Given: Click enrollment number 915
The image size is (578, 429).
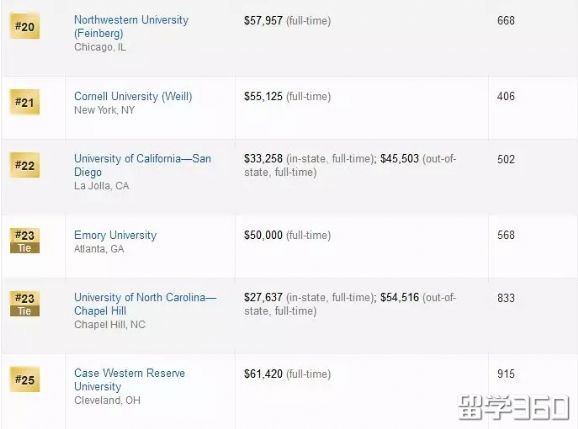Looking at the screenshot, I should (506, 374).
